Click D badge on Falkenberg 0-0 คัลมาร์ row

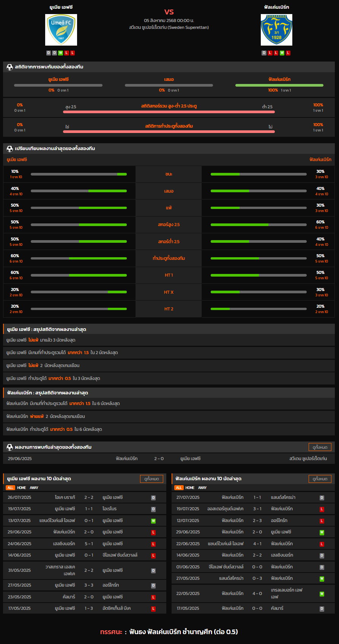pyautogui.click(x=322, y=609)
